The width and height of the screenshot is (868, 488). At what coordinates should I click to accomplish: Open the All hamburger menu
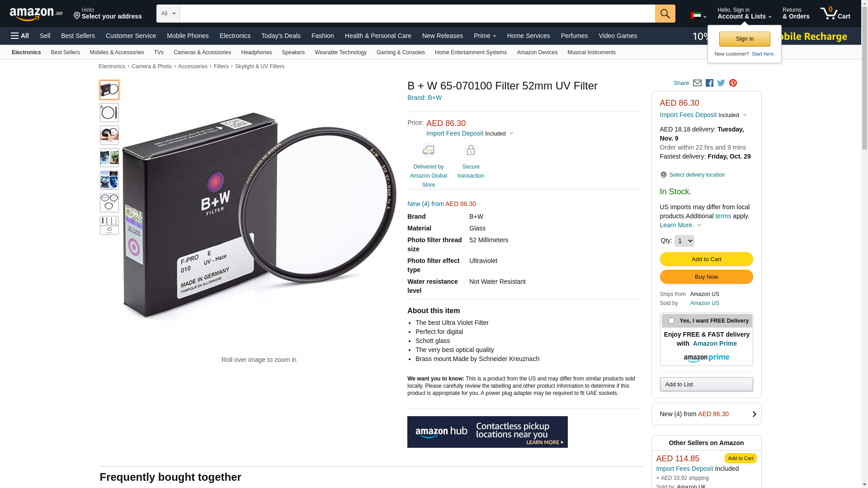point(20,36)
